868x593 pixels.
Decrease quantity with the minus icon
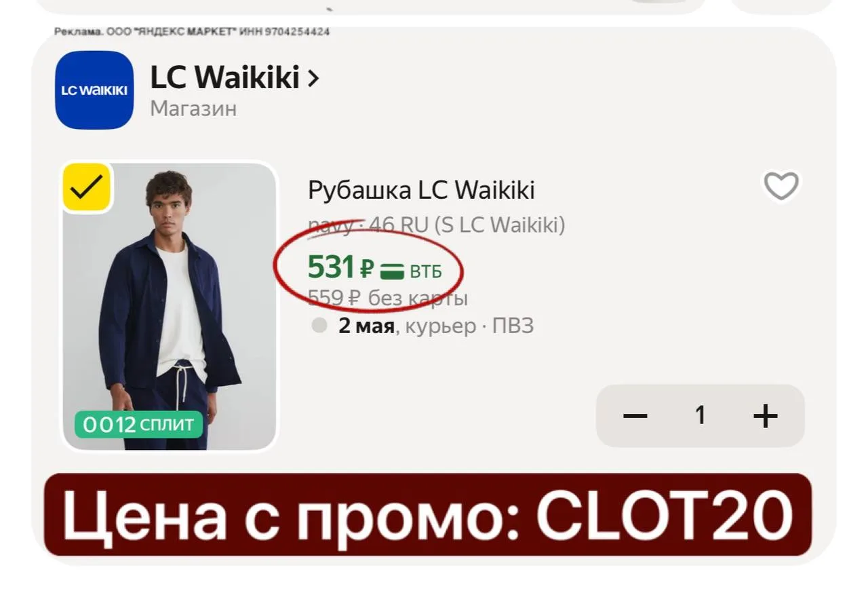point(635,415)
